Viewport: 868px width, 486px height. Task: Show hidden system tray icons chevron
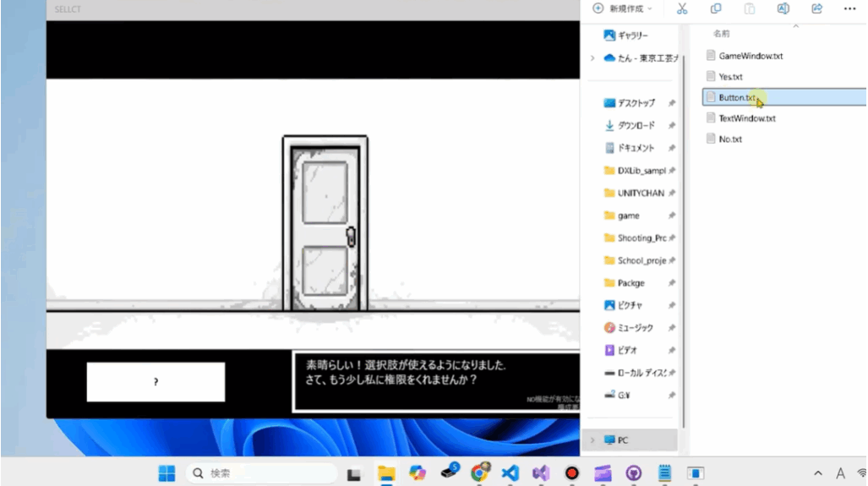818,473
